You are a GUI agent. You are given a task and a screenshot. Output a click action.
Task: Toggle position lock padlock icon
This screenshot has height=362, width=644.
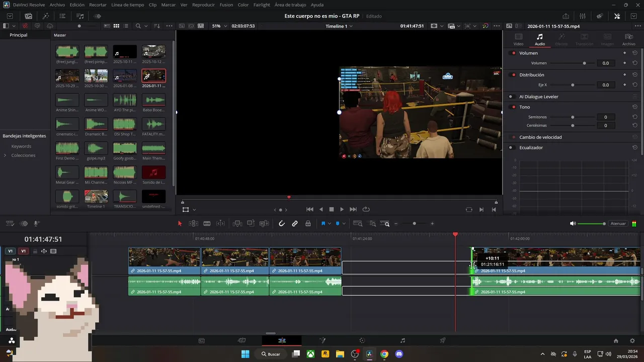point(308,224)
